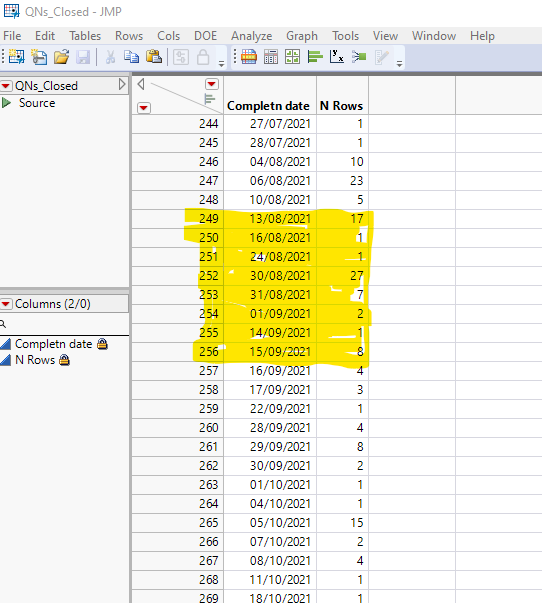Select Completn date in the Columns panel
The height and width of the screenshot is (603, 542).
coord(53,343)
